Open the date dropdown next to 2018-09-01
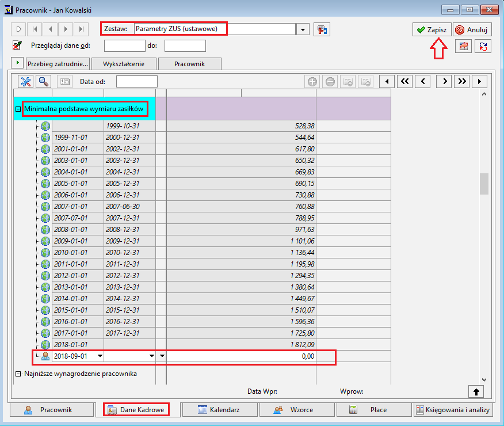This screenshot has height=426, width=504. point(100,356)
